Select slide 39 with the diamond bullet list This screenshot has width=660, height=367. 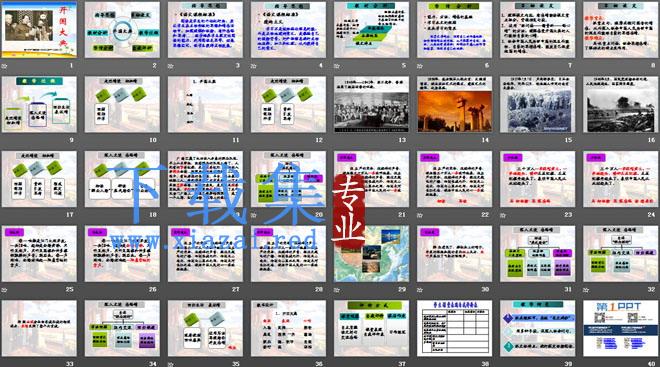[x=538, y=328]
